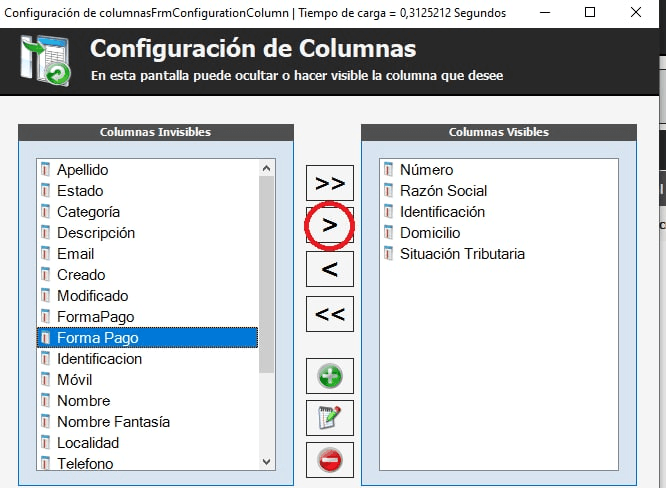666x488 pixels.
Task: Click the green add column icon
Action: 330,377
